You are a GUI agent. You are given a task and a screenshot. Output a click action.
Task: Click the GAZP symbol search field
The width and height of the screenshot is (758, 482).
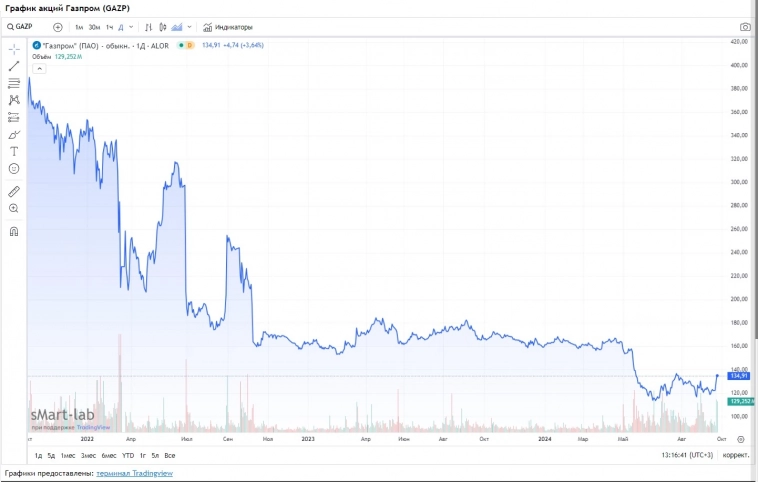24,27
